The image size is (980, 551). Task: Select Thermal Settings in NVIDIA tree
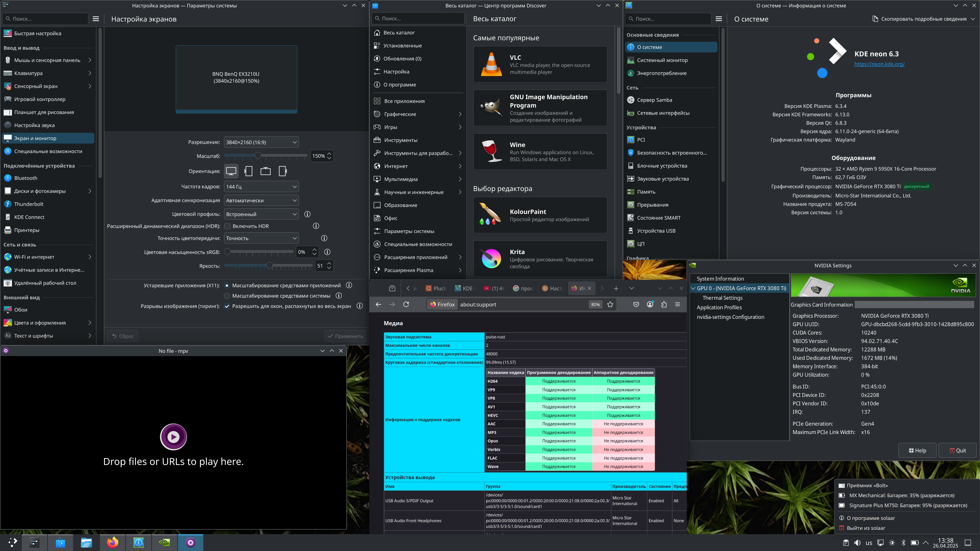coord(722,298)
